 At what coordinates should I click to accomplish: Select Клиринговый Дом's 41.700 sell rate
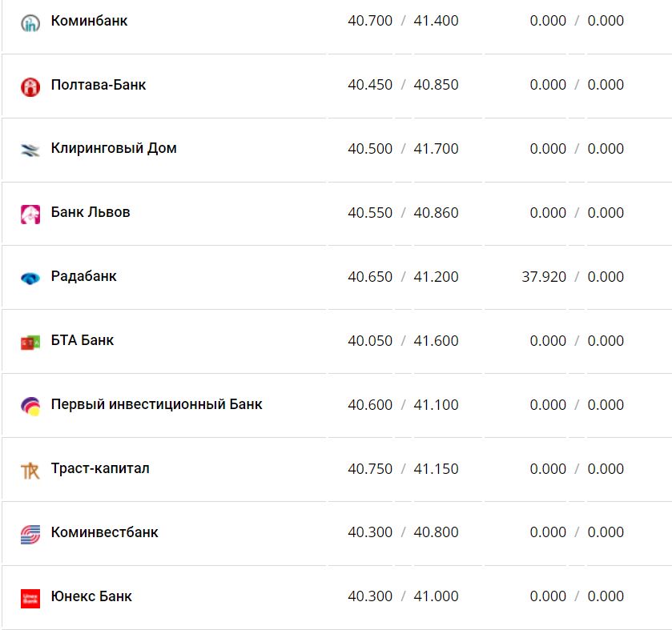(x=437, y=149)
